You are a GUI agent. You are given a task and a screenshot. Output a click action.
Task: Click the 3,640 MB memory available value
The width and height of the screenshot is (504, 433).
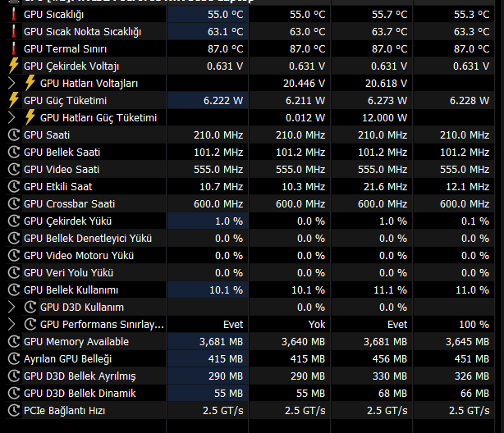303,342
